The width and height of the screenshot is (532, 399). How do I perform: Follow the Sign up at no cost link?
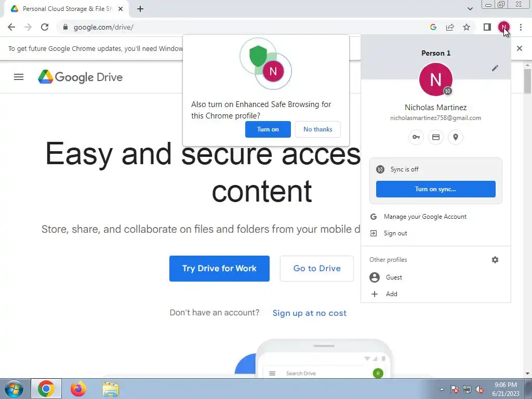coord(310,313)
